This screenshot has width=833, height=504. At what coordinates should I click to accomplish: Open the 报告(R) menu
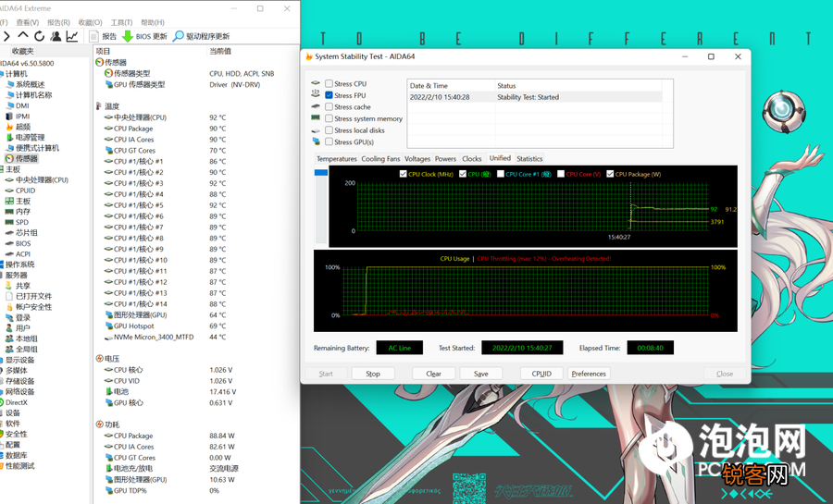coord(58,22)
